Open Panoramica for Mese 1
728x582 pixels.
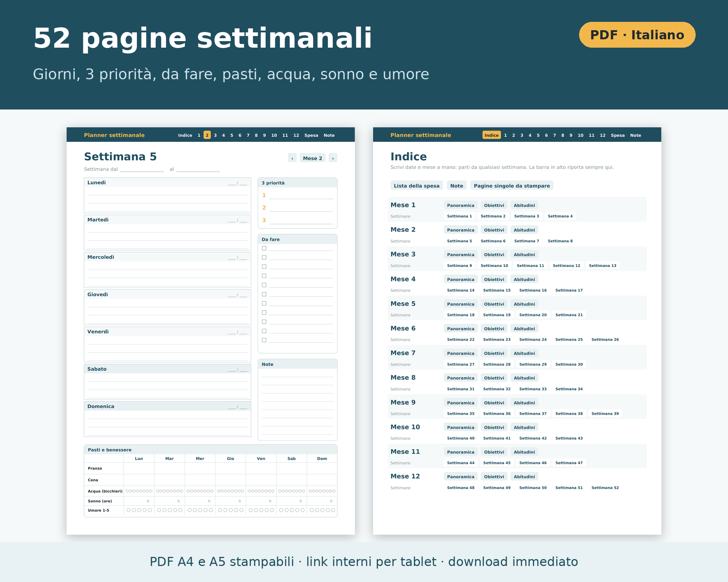pos(460,205)
